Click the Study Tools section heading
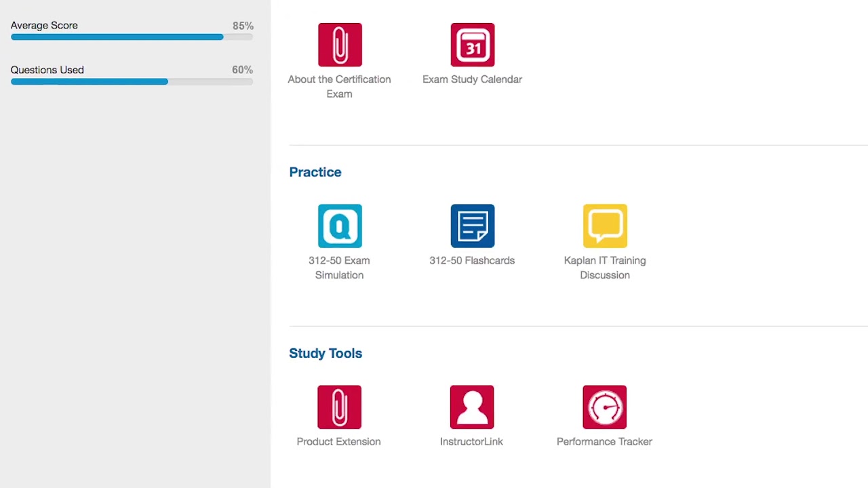 pos(325,353)
